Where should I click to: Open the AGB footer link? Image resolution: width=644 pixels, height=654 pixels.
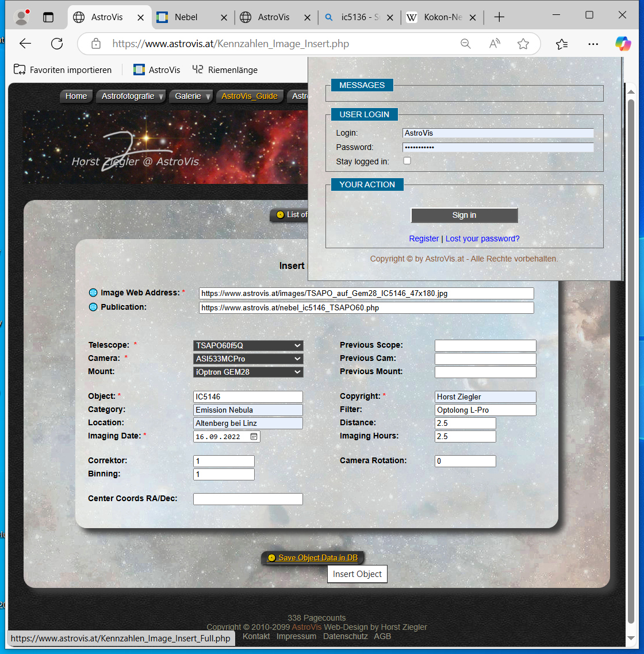pos(382,637)
